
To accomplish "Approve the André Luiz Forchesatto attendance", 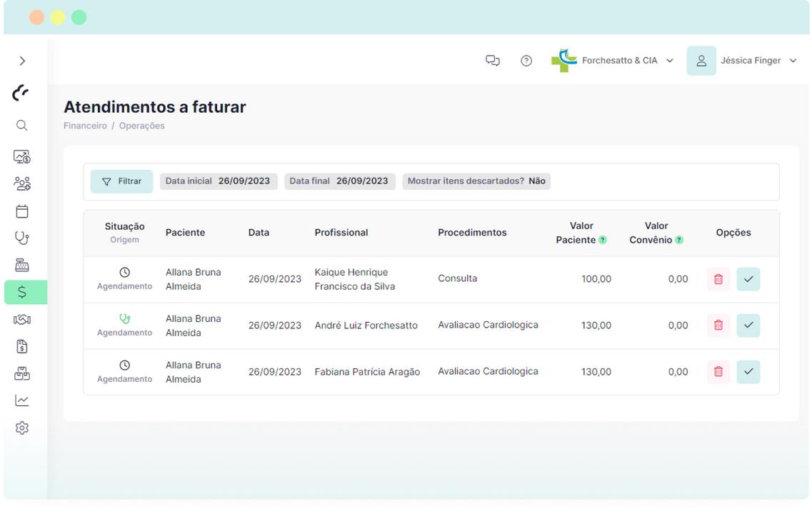I will 748,325.
